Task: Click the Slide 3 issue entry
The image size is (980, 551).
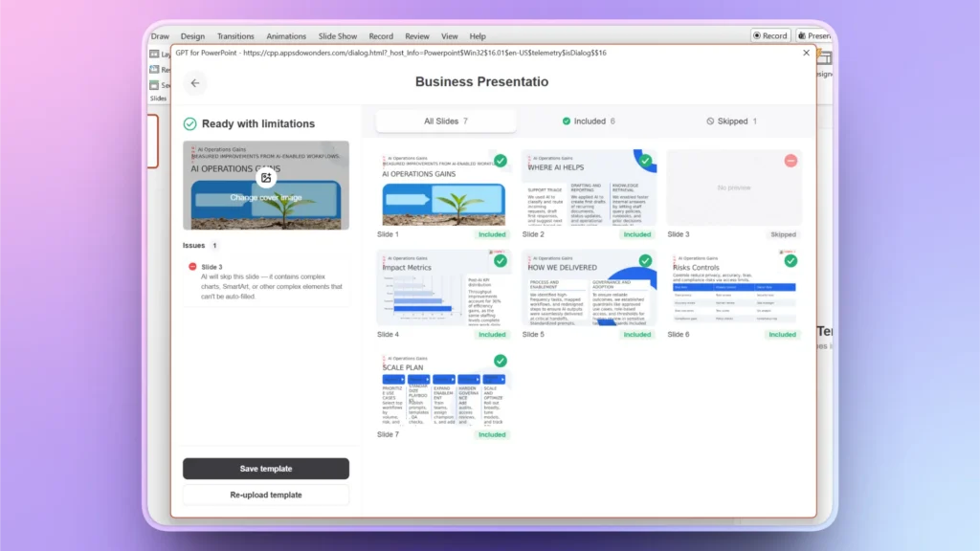Action: point(266,282)
